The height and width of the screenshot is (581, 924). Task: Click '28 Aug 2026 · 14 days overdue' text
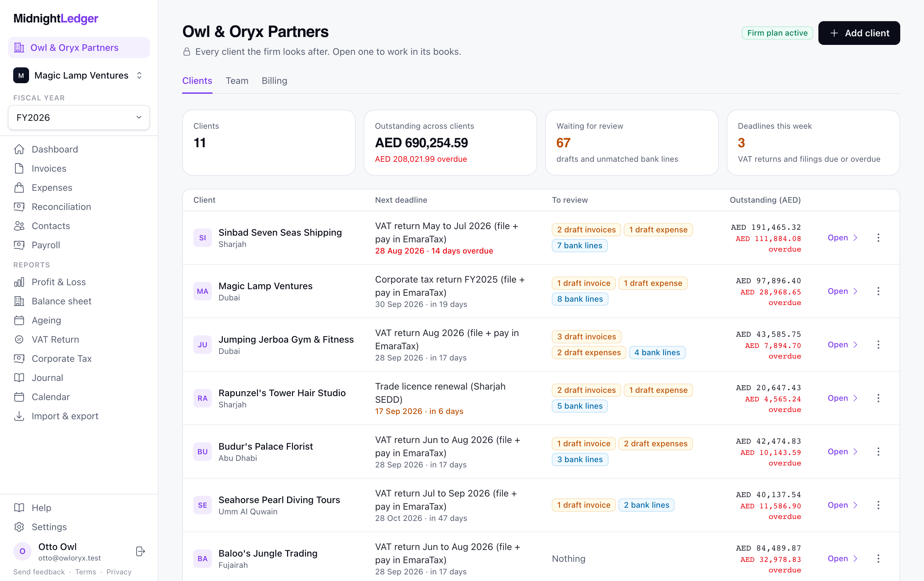click(x=434, y=251)
